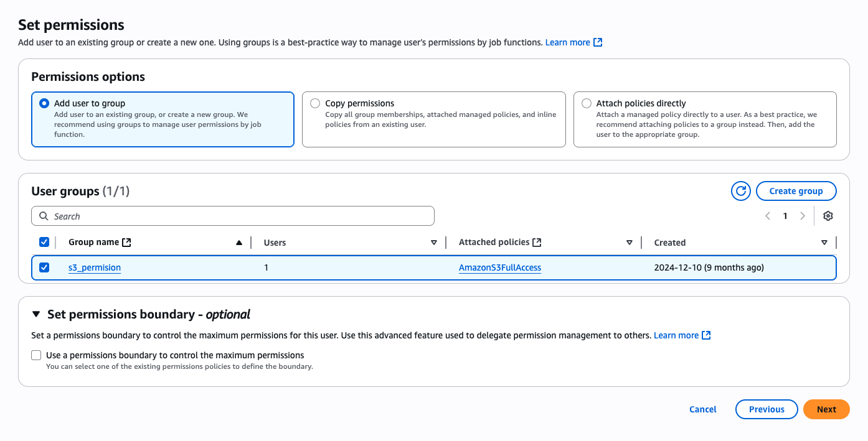Select the Copy permissions radio option
868x441 pixels.
tap(315, 103)
